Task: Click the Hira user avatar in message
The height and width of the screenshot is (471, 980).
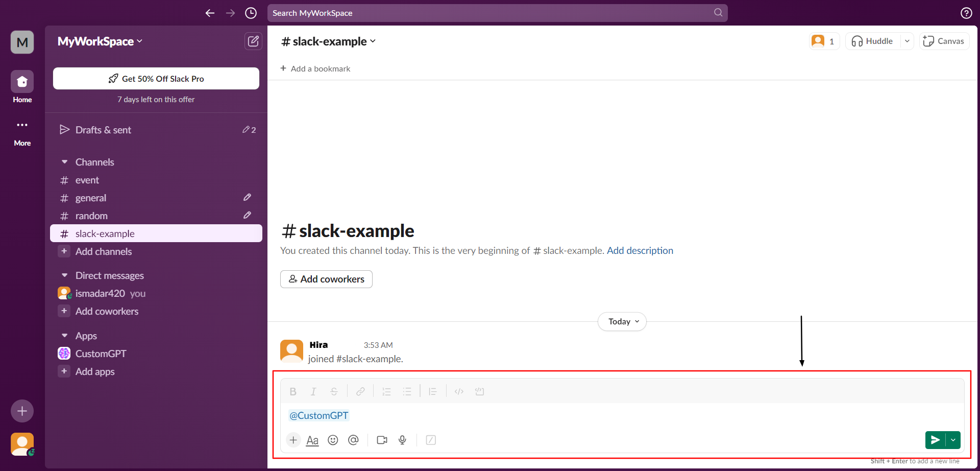Action: point(292,351)
